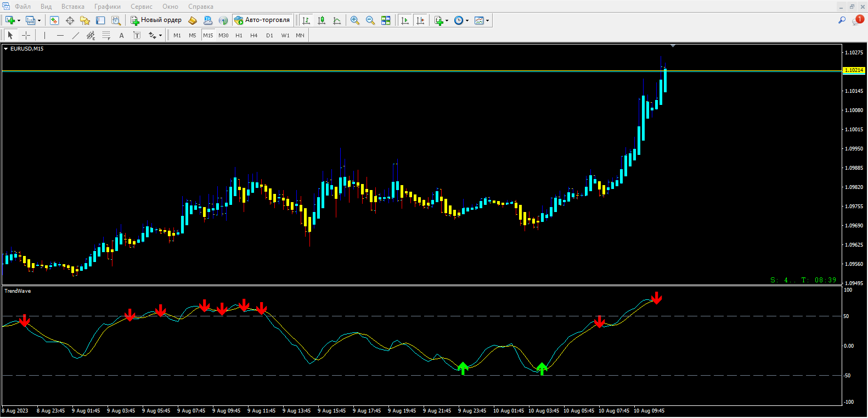Click the chart shift marker triangle
Screen dimensions: 868x418
click(x=673, y=46)
